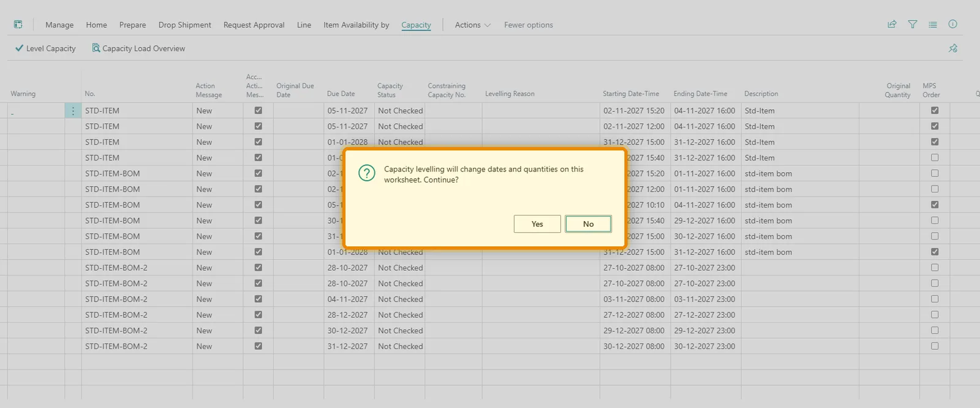The width and height of the screenshot is (980, 408).
Task: Open the filter pane funnel icon
Action: (x=913, y=25)
